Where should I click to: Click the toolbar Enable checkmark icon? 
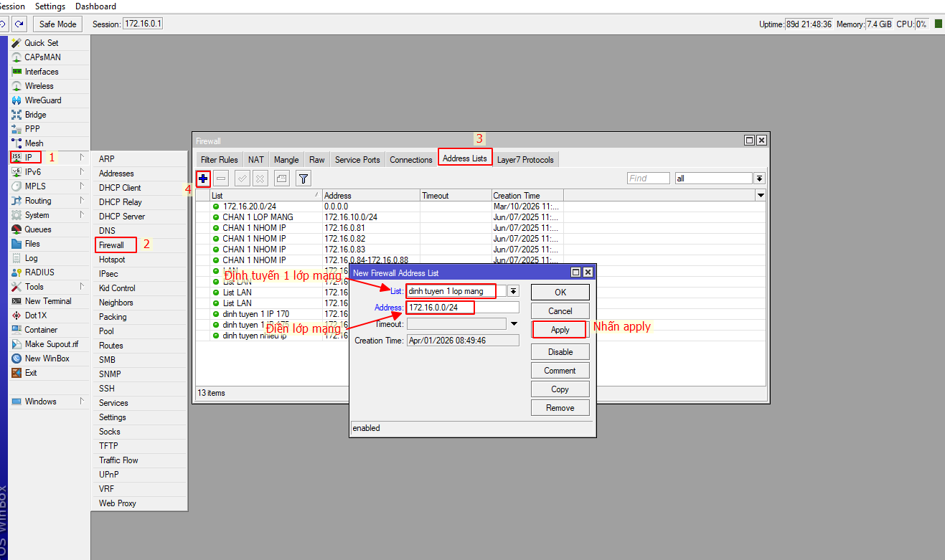pos(242,179)
